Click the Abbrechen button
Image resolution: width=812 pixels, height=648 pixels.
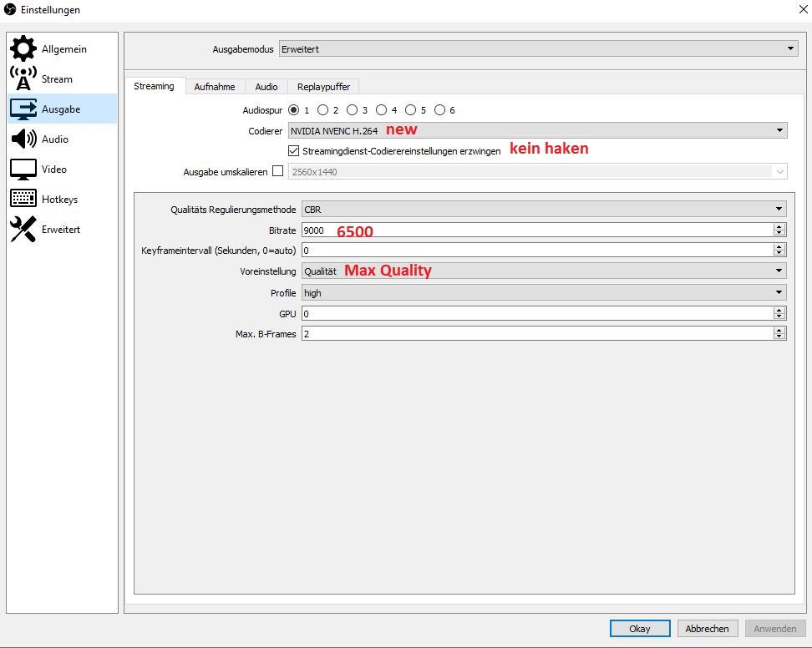click(707, 628)
